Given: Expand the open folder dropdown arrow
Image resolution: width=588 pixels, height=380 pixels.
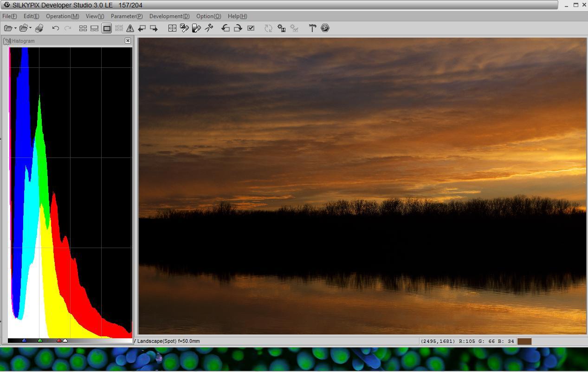Looking at the screenshot, I should click(31, 28).
